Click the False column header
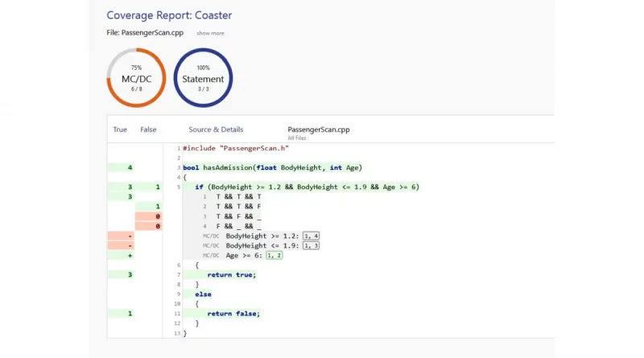This screenshot has height=358, width=644. [148, 130]
